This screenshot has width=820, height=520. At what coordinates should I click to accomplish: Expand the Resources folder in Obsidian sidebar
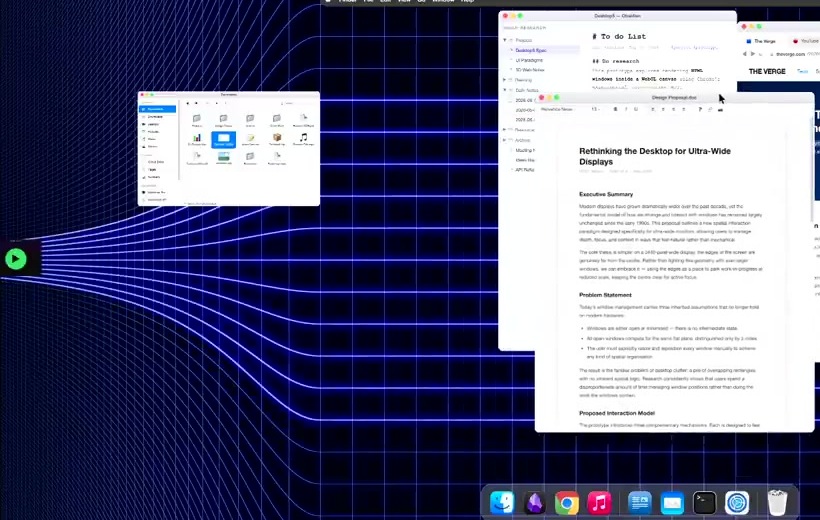(x=505, y=130)
